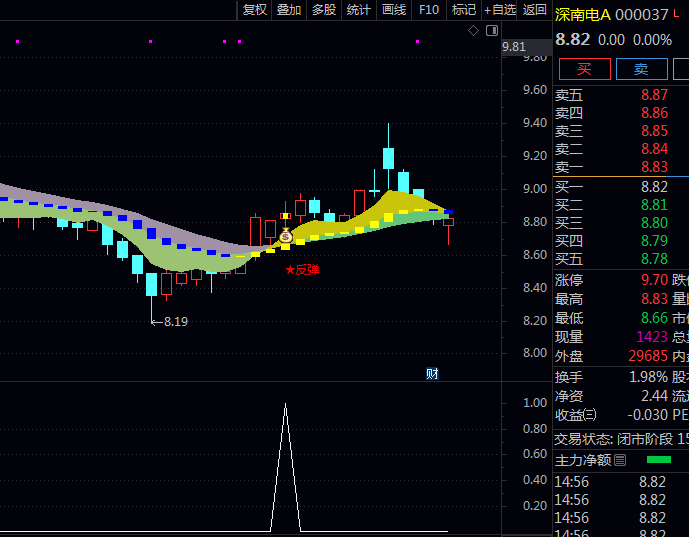Image resolution: width=689 pixels, height=537 pixels.
Task: Click the money bag signal icon on chart
Action: (x=285, y=237)
